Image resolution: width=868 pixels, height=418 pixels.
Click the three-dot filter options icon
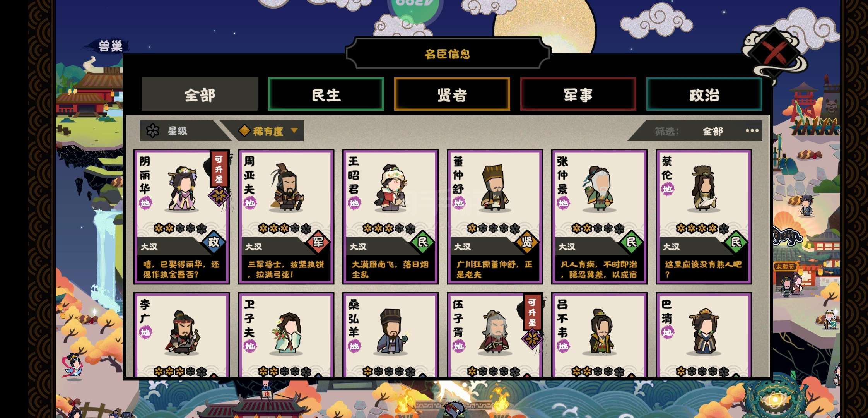752,131
